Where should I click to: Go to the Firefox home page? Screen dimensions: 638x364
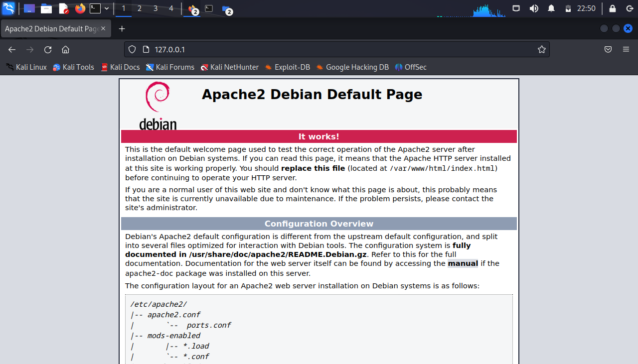65,49
